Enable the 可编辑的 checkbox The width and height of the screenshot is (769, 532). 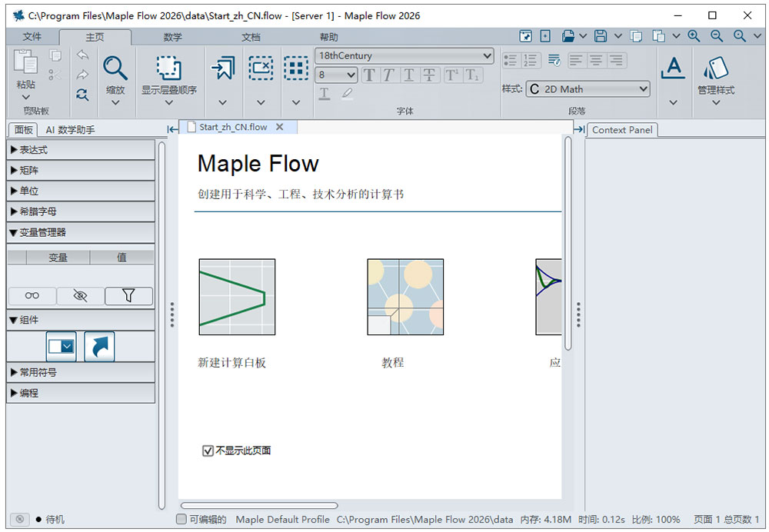[181, 519]
